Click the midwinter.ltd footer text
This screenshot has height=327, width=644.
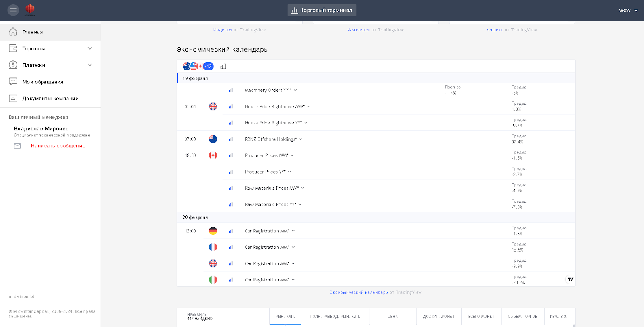22,296
